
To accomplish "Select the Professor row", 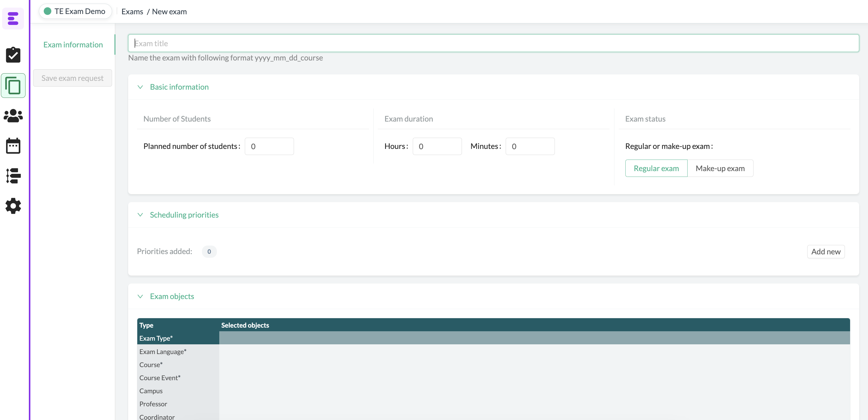I will click(493, 404).
